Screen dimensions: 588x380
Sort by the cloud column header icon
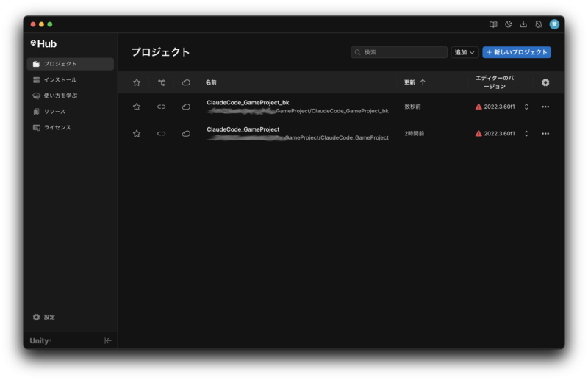[186, 82]
